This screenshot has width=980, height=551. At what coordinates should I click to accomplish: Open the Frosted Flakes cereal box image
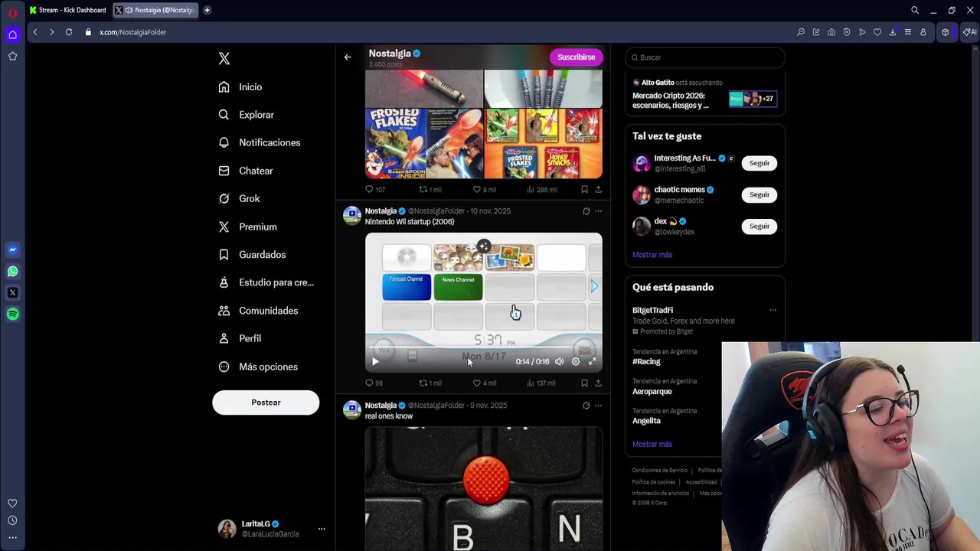423,143
